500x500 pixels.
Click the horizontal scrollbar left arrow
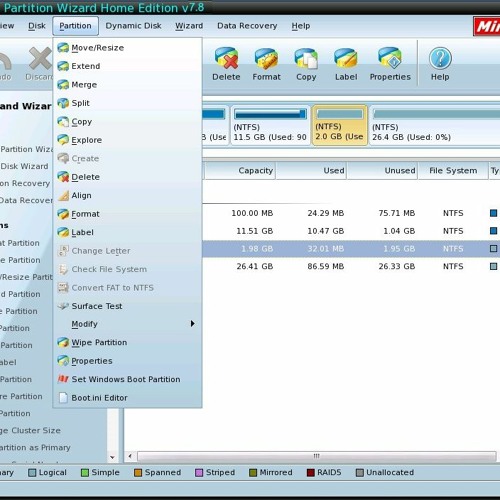pyautogui.click(x=130, y=456)
